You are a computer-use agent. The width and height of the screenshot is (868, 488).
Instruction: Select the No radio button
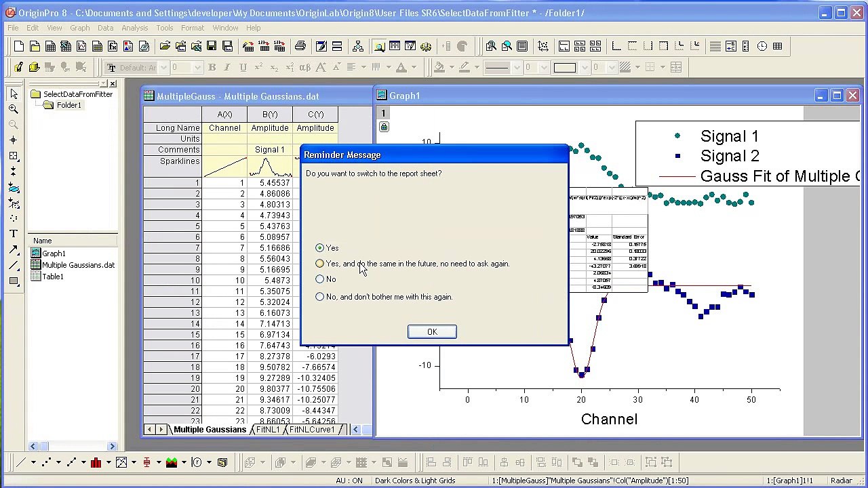319,279
